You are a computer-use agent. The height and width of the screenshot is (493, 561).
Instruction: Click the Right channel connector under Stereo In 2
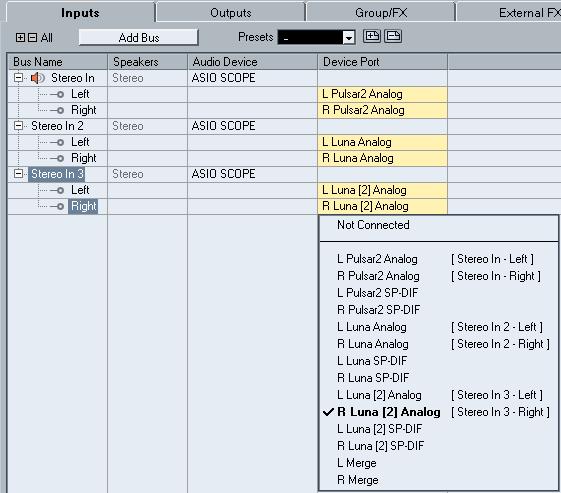[59, 158]
